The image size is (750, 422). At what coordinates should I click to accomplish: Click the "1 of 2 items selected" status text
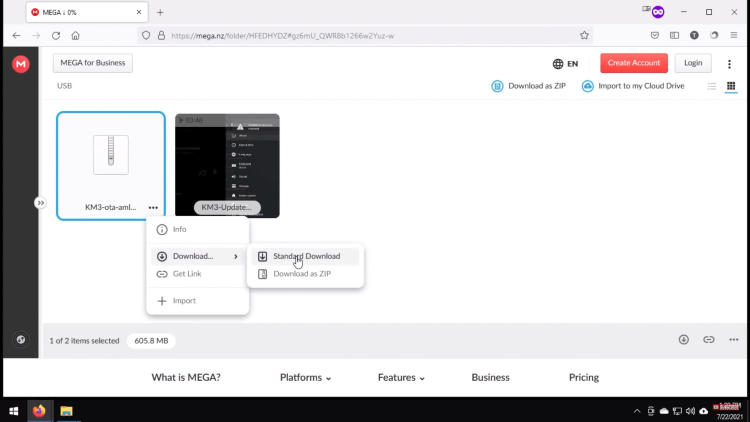[84, 341]
